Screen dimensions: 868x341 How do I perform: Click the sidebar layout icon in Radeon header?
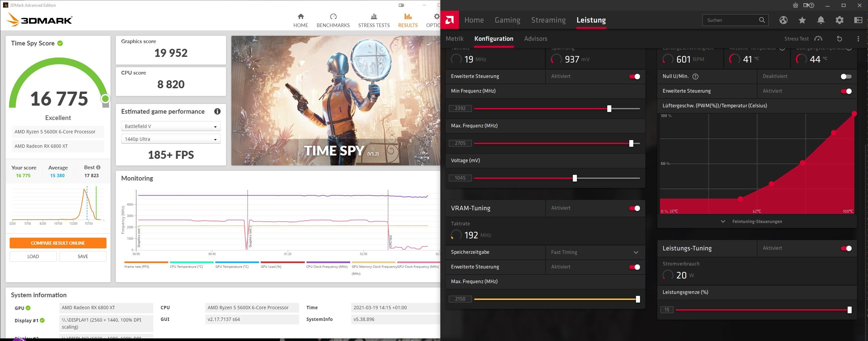(x=858, y=20)
